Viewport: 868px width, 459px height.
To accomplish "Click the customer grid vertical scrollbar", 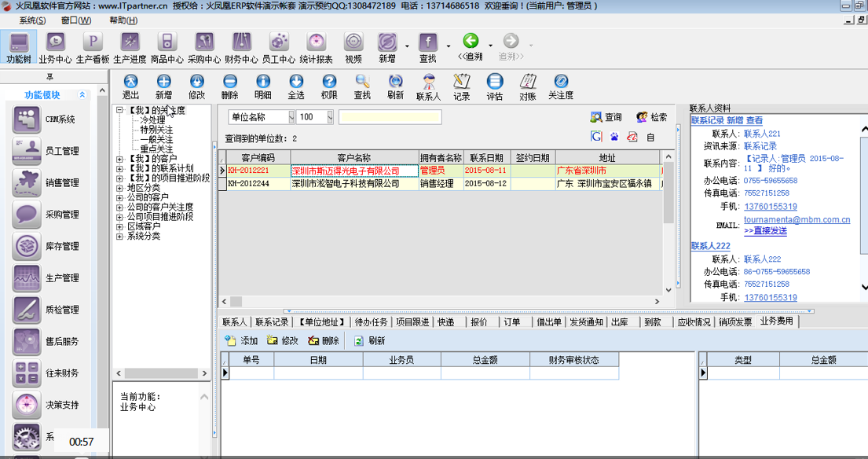I will (x=668, y=222).
